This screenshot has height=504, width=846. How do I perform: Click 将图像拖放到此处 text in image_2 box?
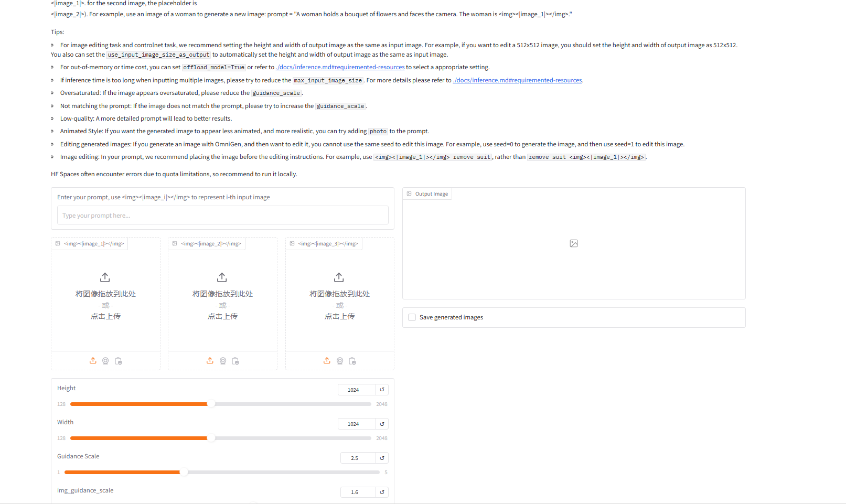(x=222, y=294)
